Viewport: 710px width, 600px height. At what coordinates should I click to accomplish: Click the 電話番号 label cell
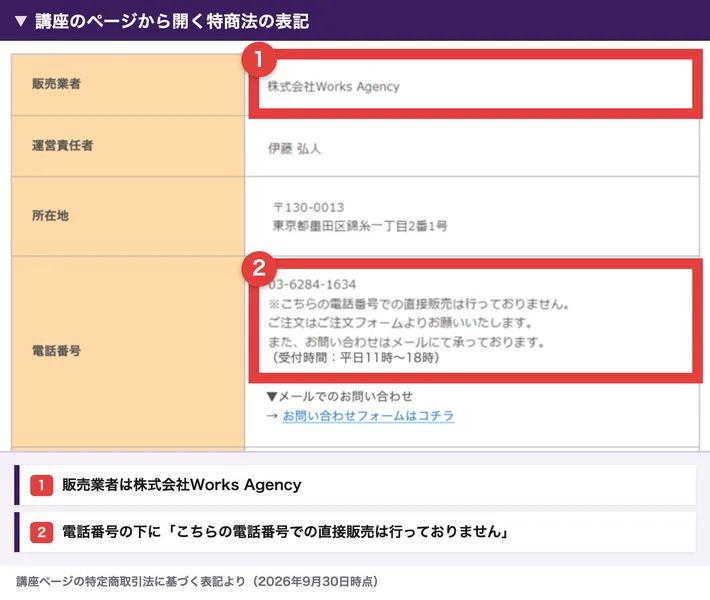coord(128,351)
